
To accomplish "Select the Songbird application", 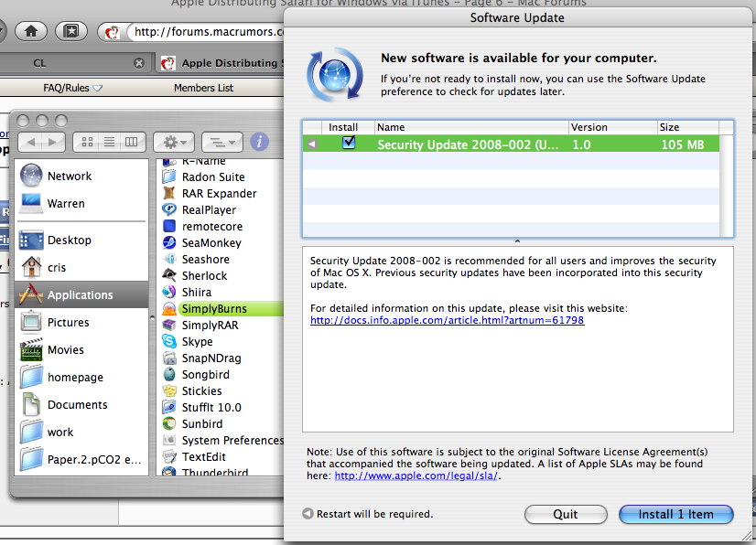I will [205, 374].
